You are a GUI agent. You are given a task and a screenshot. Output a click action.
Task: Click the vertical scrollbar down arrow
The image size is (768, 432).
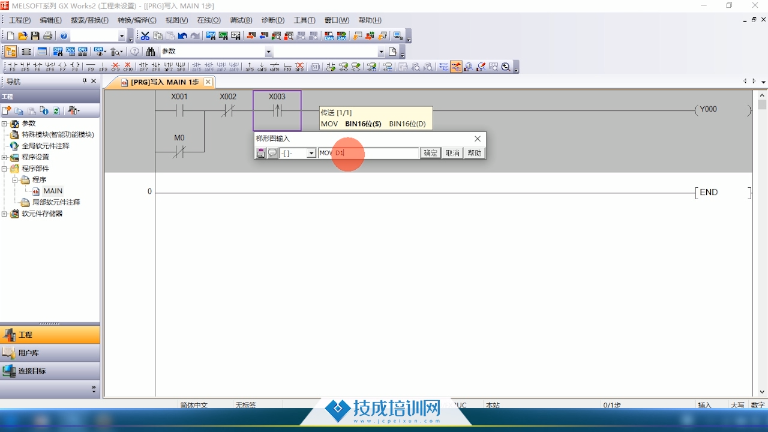762,391
